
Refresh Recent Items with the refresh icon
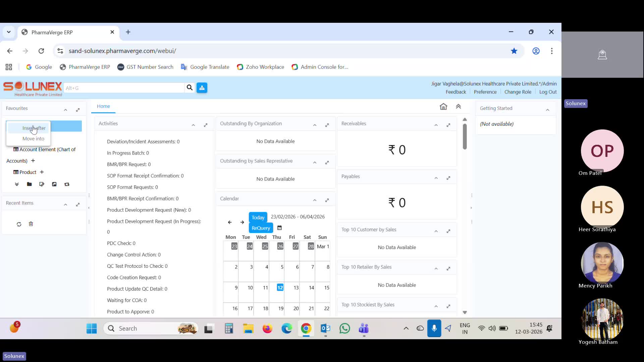coord(19,224)
